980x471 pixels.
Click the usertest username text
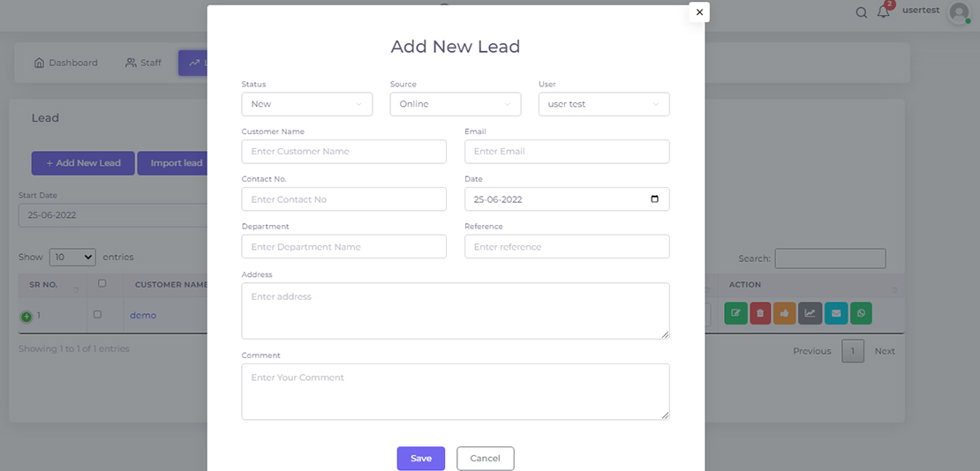[921, 11]
